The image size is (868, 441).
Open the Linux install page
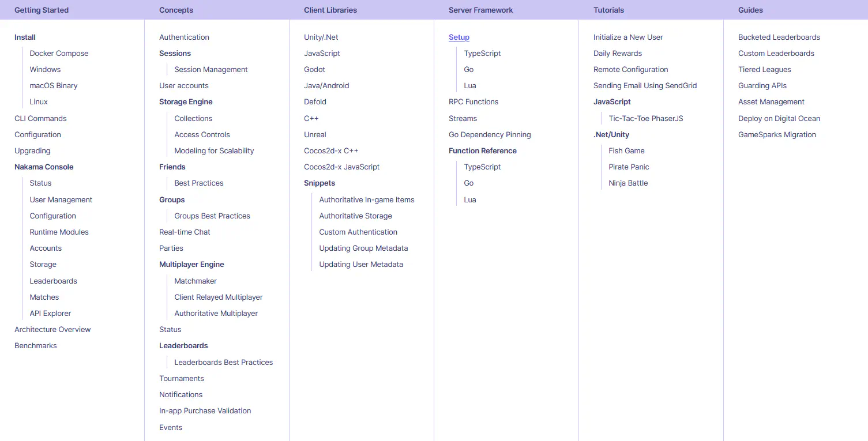click(x=39, y=101)
